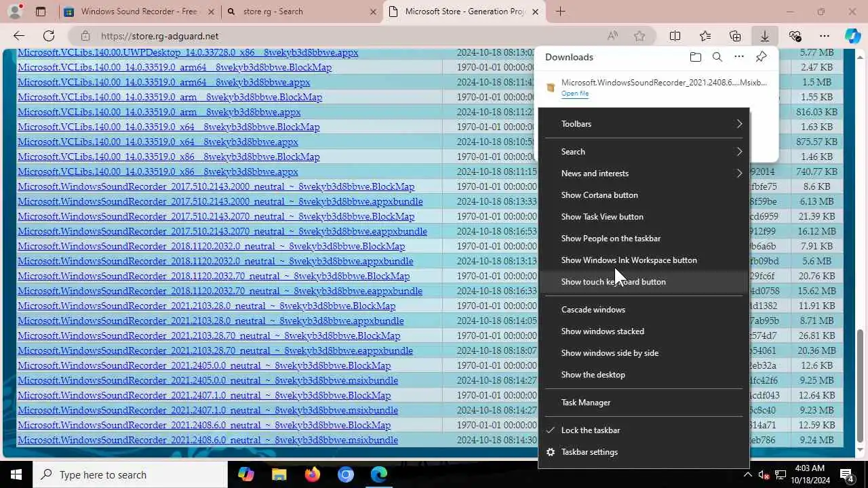Screen dimensions: 868x488
Task: Click the muted volume tray icon
Action: (764, 474)
